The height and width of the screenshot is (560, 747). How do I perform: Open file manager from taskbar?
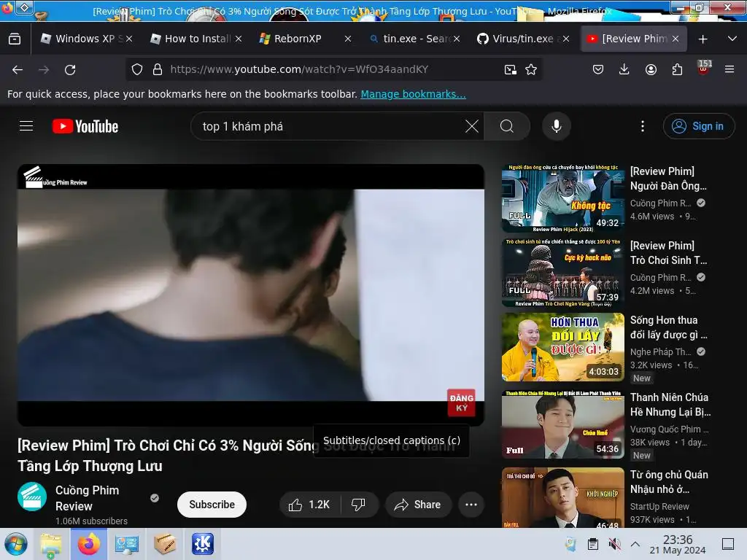pyautogui.click(x=51, y=544)
